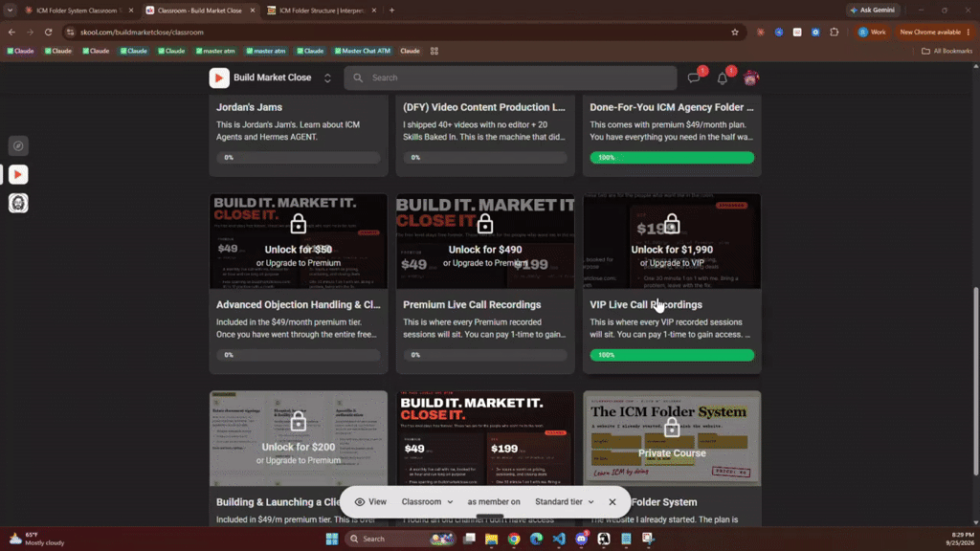Open the Premium Live Call Recordings title
Viewport: 980px width, 551px height.
tap(472, 305)
